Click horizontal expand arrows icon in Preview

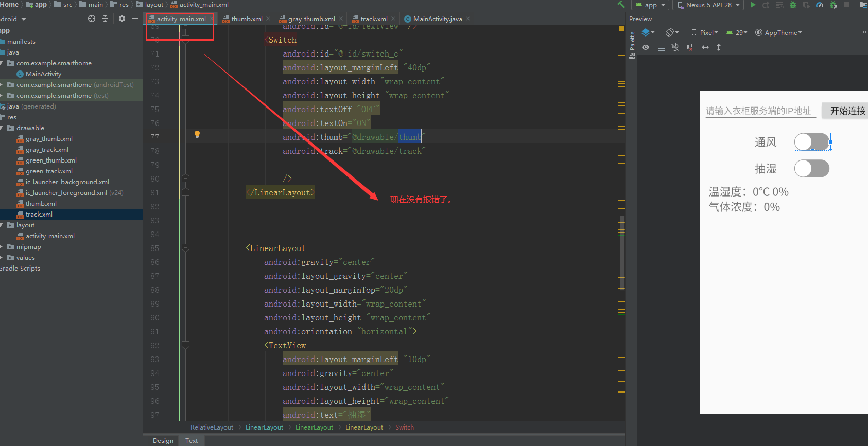click(x=705, y=47)
